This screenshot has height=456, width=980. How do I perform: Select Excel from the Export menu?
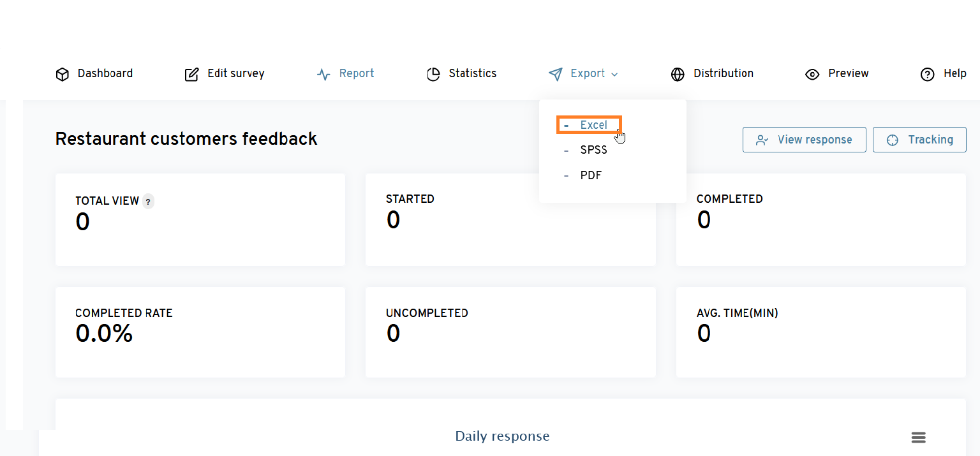point(593,125)
